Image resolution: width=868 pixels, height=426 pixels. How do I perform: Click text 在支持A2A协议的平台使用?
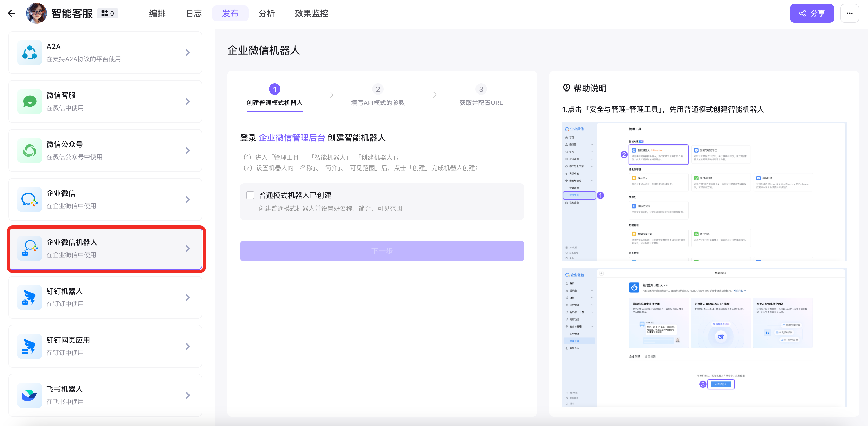pyautogui.click(x=84, y=59)
